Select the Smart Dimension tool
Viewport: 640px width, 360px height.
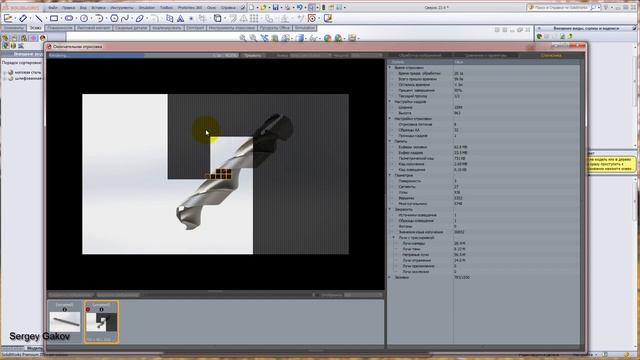point(23,18)
